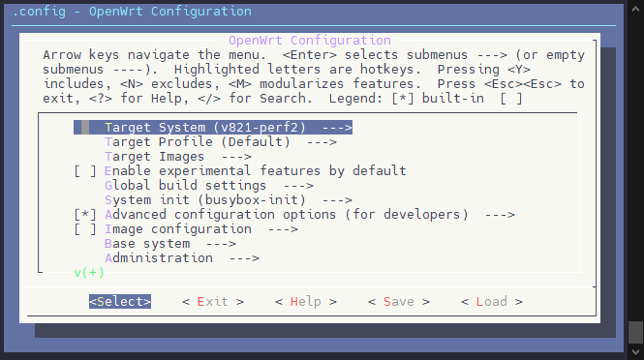Open the Target Profile (Default) entry

pyautogui.click(x=221, y=142)
